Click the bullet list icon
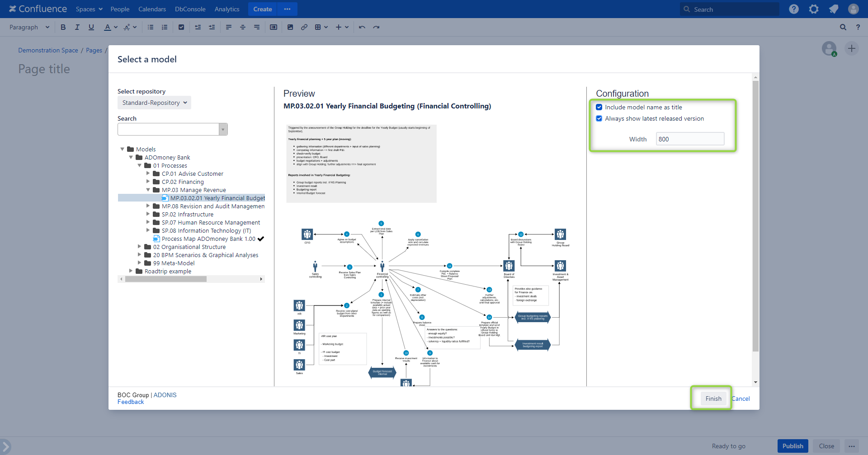This screenshot has width=868, height=455. (x=151, y=27)
